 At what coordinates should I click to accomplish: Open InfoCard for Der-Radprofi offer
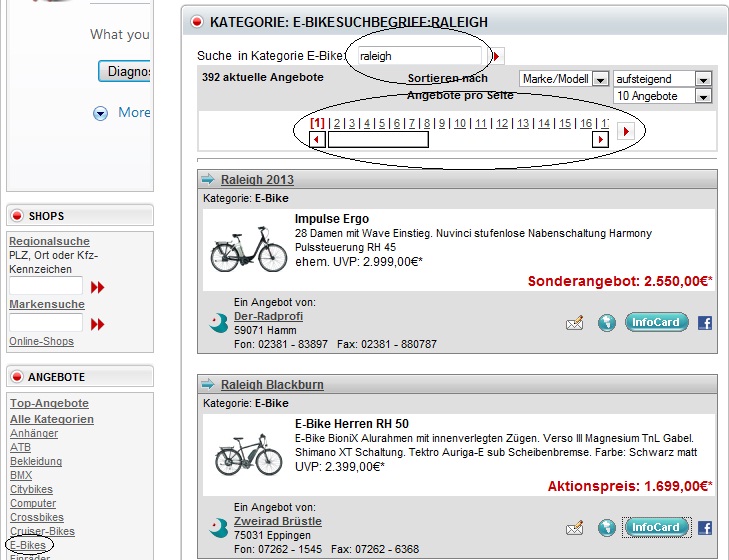click(656, 322)
